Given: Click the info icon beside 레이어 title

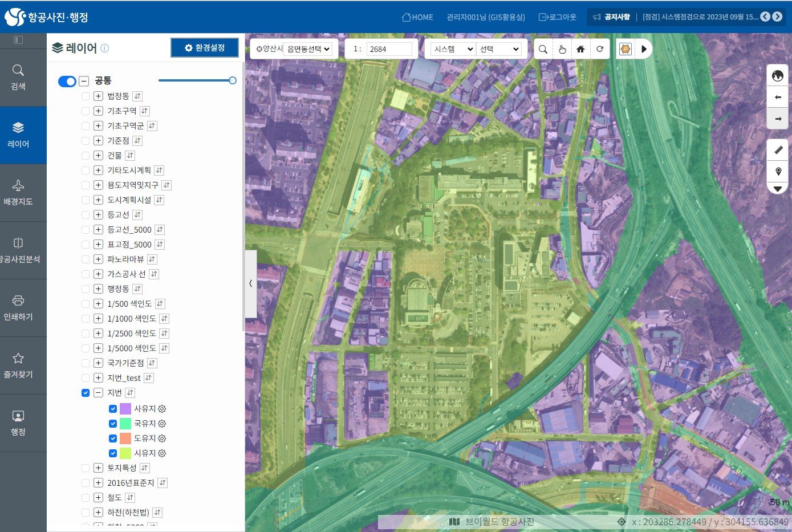Looking at the screenshot, I should (104, 48).
